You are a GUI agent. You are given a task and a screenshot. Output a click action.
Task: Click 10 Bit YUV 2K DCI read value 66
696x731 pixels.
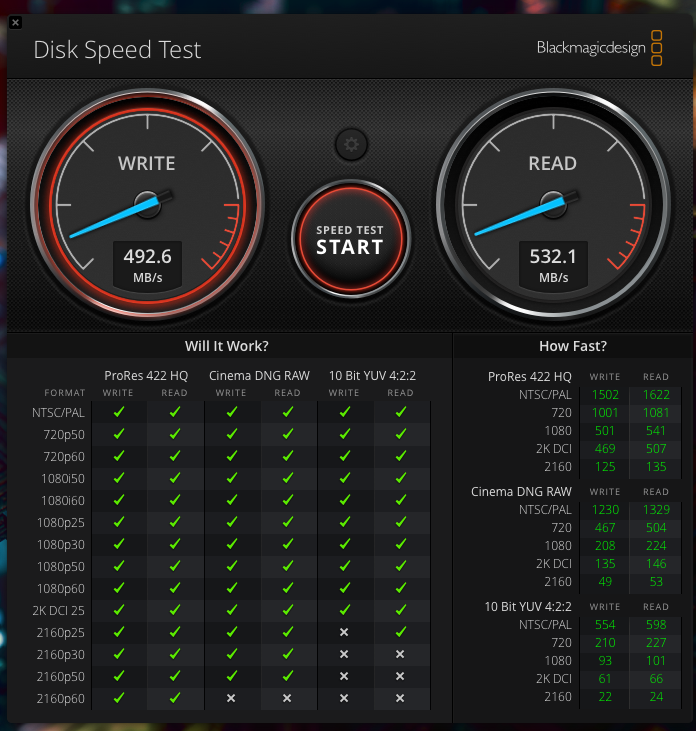pos(656,679)
